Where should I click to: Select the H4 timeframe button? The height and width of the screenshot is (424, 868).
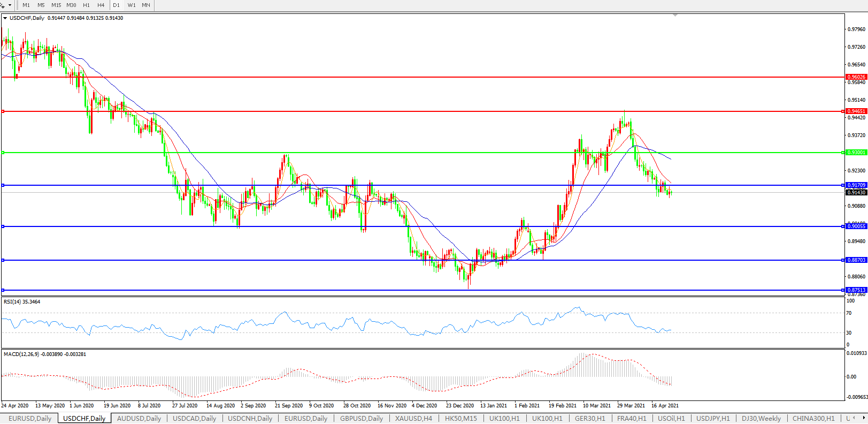(x=101, y=5)
